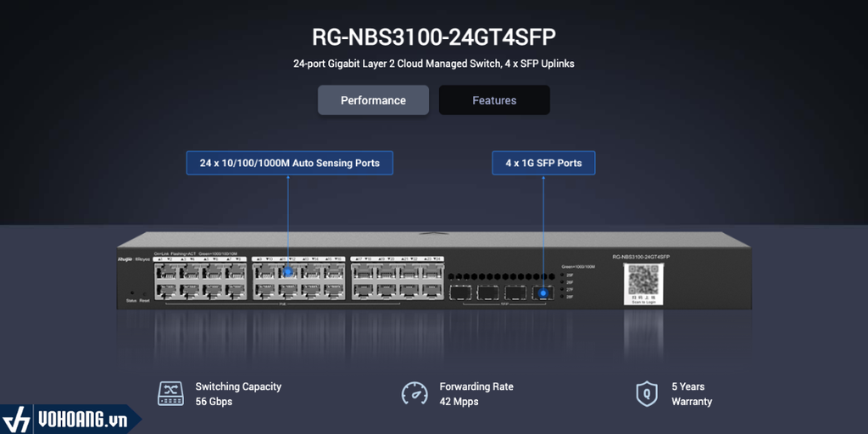
Task: Click the Reset button on the switch
Action: click(144, 294)
